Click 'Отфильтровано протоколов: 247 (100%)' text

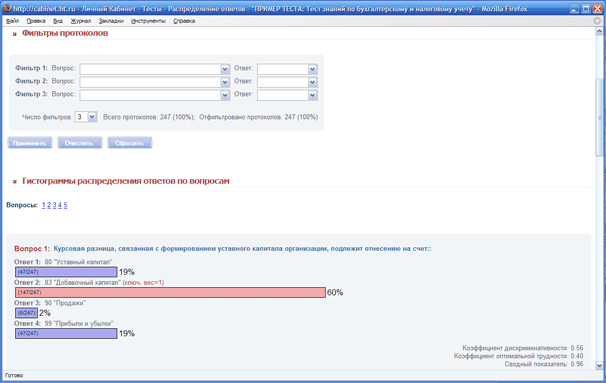tap(259, 117)
